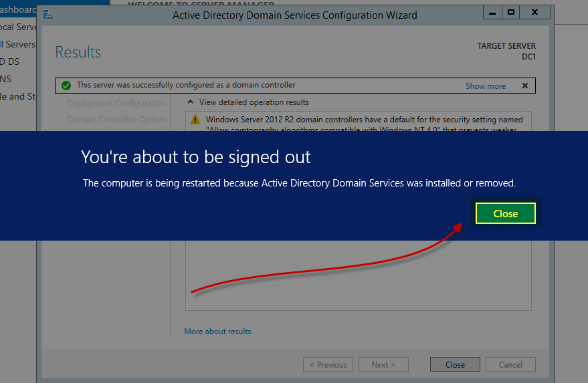This screenshot has width=588, height=383.
Task: Open Local Server in Server Manager sidebar
Action: pos(18,27)
